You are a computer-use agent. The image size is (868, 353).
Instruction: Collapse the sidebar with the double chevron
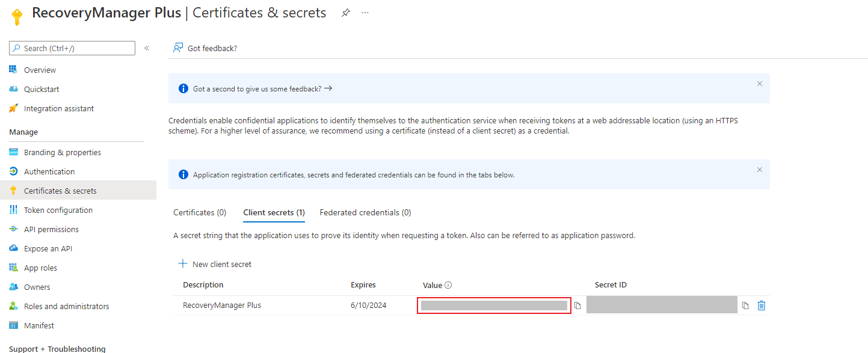pyautogui.click(x=146, y=48)
